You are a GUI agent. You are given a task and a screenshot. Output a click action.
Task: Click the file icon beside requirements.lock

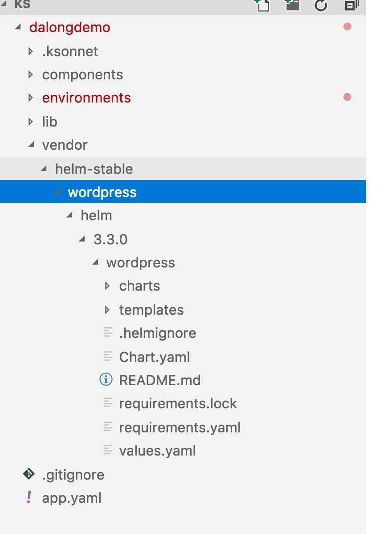tap(107, 403)
